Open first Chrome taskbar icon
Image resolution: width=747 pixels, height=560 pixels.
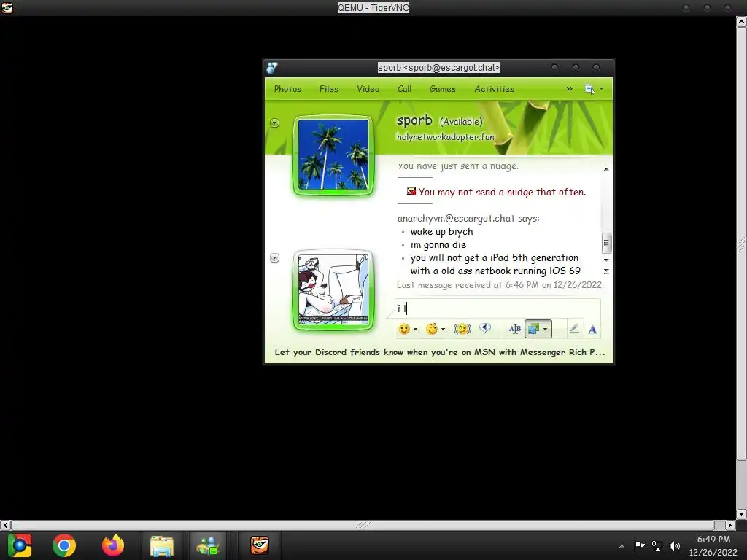click(20, 545)
